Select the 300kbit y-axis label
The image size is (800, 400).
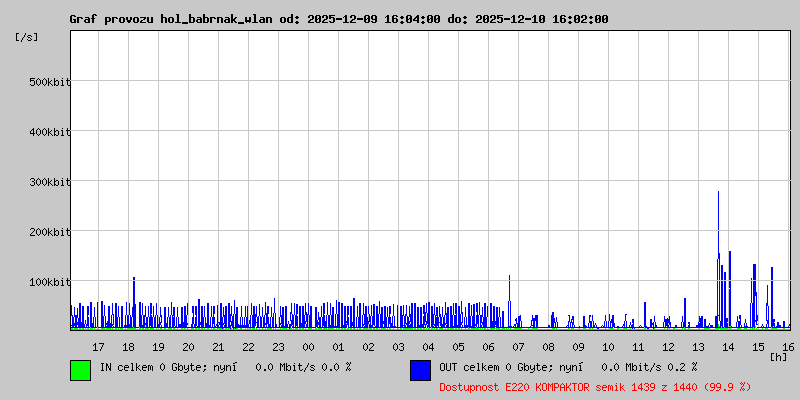[x=49, y=182]
